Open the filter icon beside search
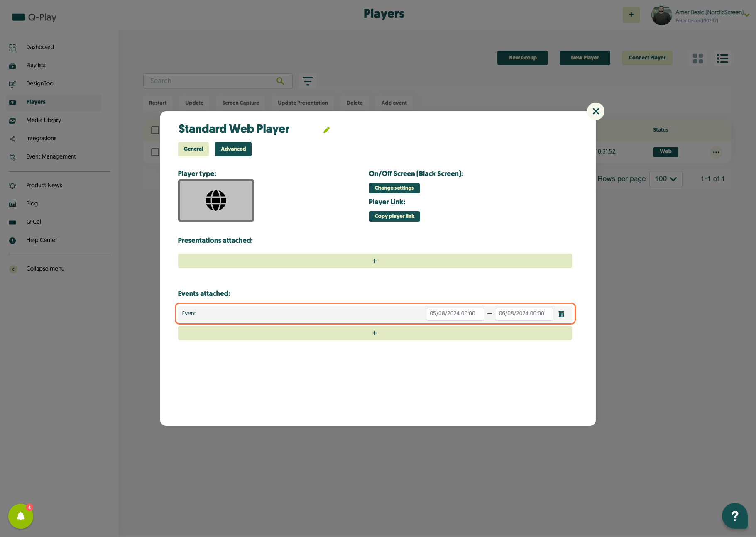 (x=308, y=81)
